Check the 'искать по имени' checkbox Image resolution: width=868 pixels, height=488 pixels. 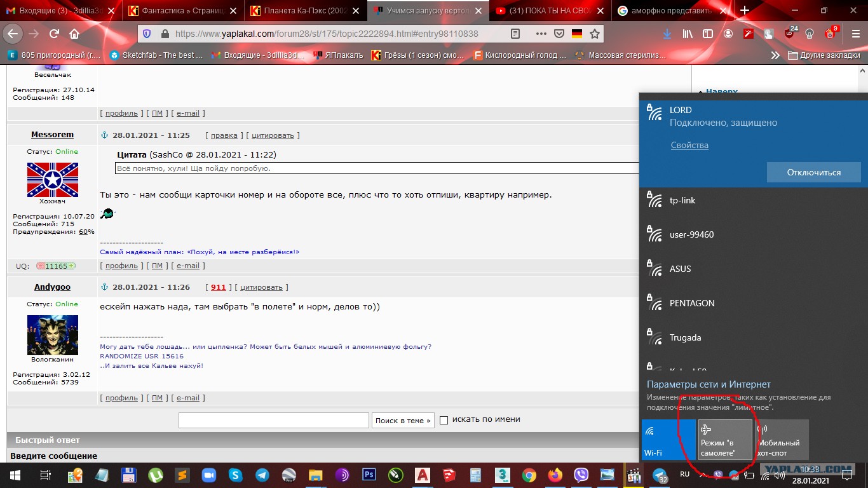[444, 420]
